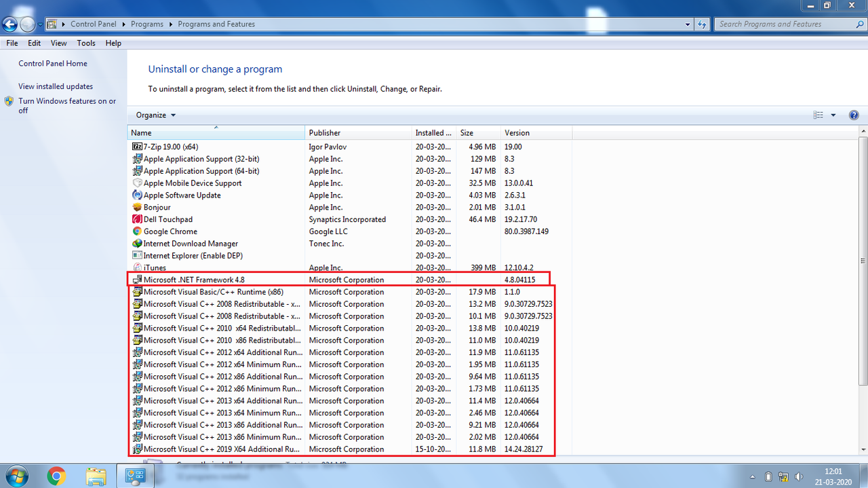Click the Dell Touchpad icon
The width and height of the screenshot is (868, 488).
(x=137, y=220)
